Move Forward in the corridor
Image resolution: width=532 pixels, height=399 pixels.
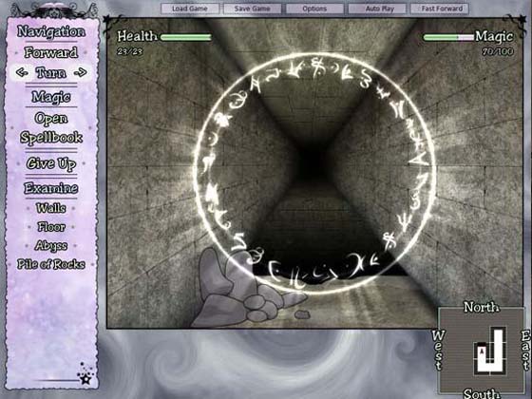click(51, 52)
